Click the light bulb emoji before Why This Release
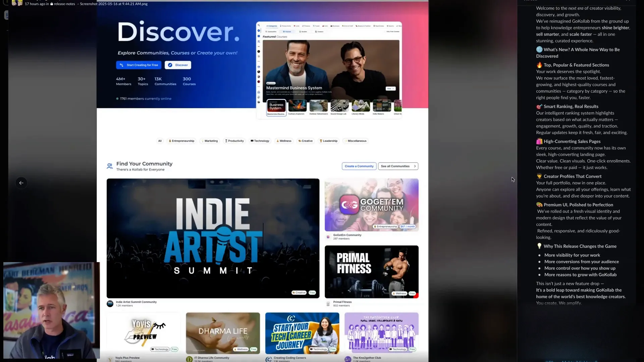 539,246
